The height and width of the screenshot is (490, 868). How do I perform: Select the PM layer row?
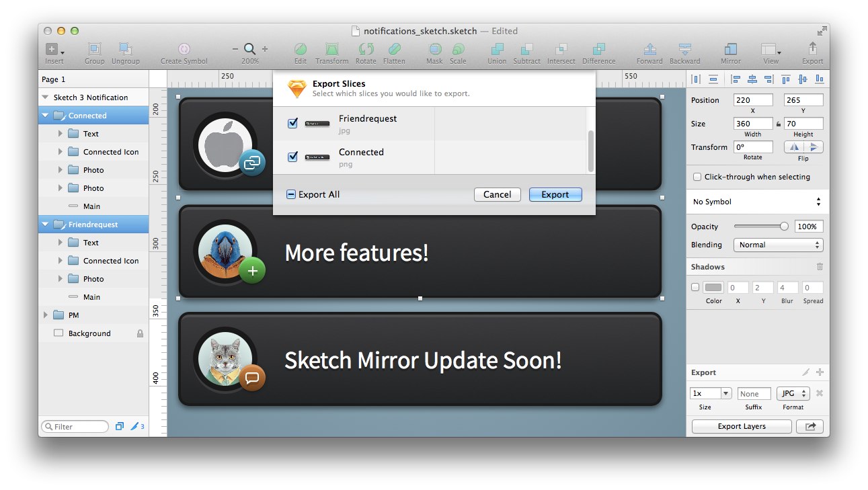[x=93, y=315]
